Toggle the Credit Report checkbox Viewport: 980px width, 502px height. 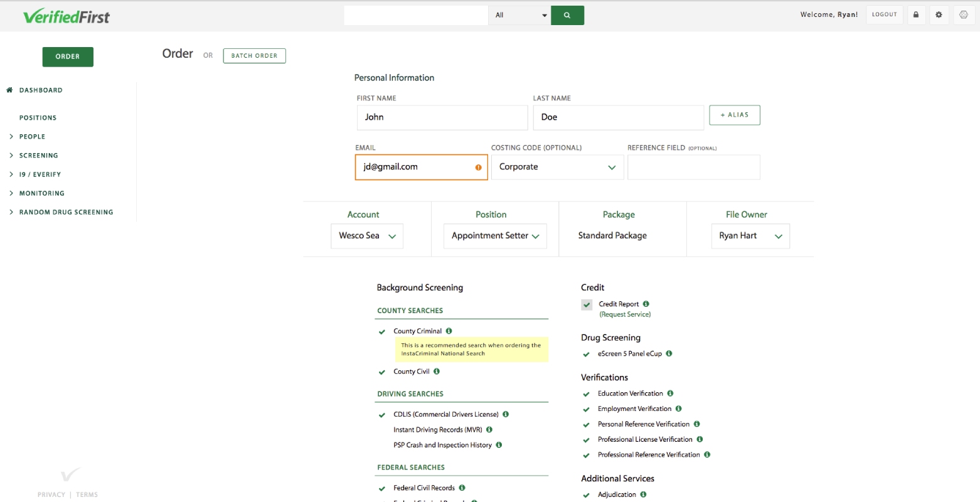click(587, 304)
